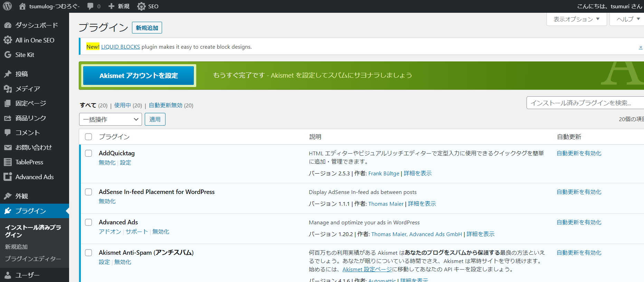This screenshot has height=282, width=644.
Task: Click the All in One SEO gear icon
Action: 8,40
